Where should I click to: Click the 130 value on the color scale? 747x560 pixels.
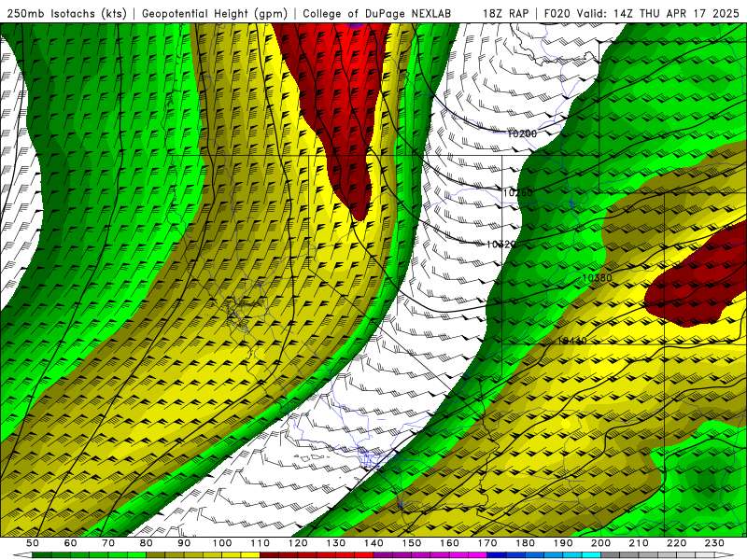[x=336, y=543]
